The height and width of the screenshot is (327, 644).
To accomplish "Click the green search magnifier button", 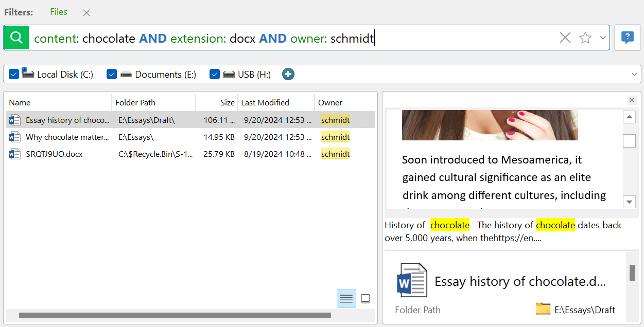I will point(16,38).
